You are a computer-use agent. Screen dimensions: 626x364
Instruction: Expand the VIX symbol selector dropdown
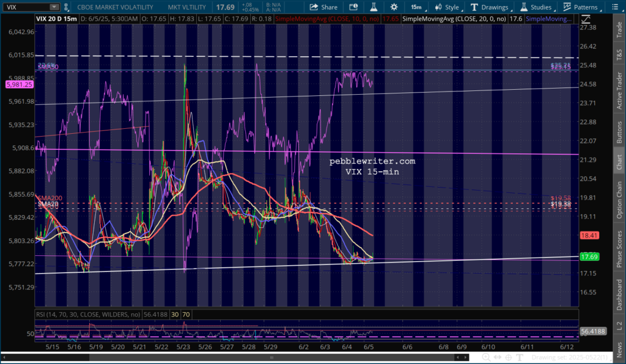coord(54,7)
